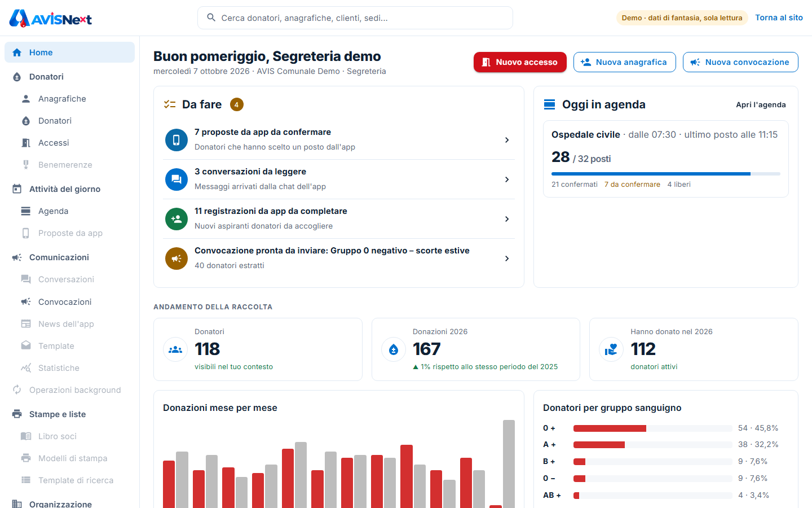Screen dimensions: 812x508
Task: Click the blood drop icon in Donazioni 2026 card
Action: coord(394,349)
